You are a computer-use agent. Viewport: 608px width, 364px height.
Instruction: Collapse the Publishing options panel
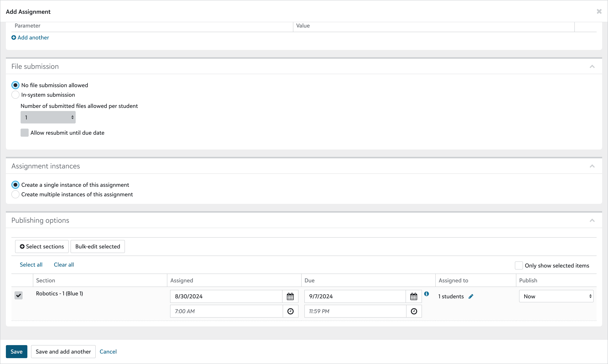(x=592, y=220)
